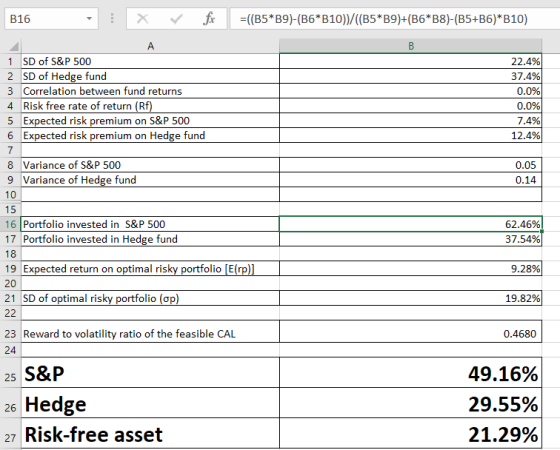Click inside the formula bar text
This screenshot has width=560, height=450.
(384, 19)
